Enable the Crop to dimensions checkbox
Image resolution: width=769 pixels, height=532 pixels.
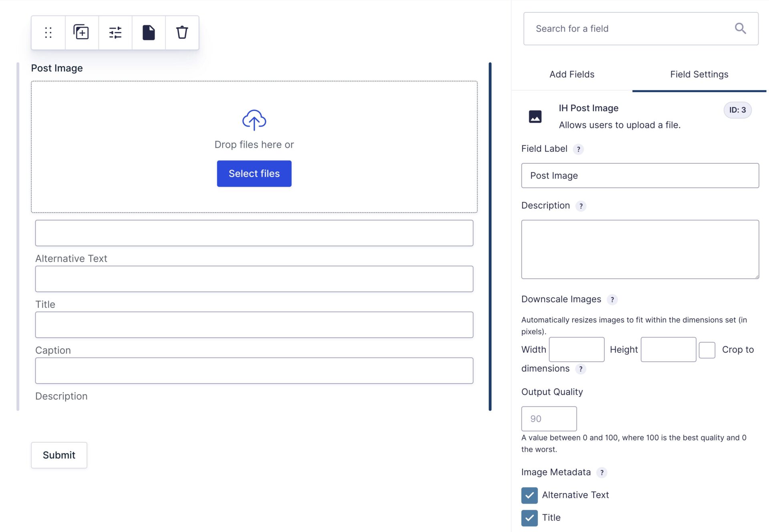coord(707,349)
